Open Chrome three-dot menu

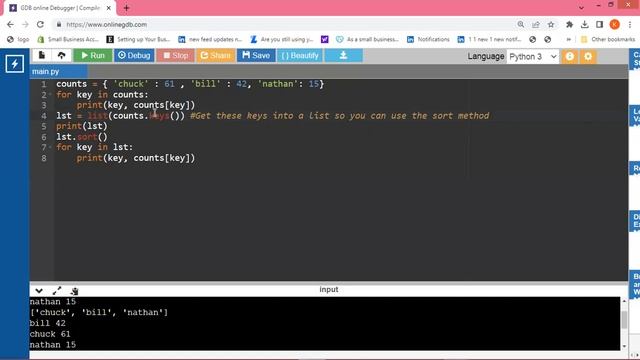pyautogui.click(x=630, y=24)
